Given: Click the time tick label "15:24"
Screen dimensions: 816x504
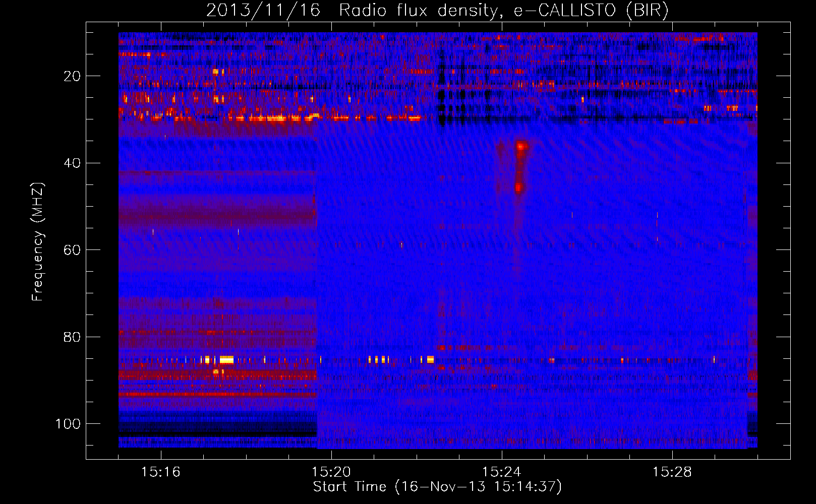Looking at the screenshot, I should [x=501, y=472].
